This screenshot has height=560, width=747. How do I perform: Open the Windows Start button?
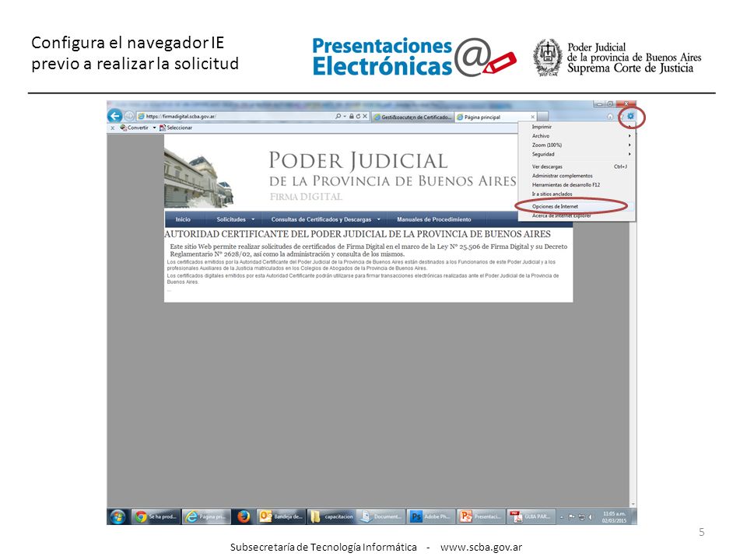(x=117, y=516)
